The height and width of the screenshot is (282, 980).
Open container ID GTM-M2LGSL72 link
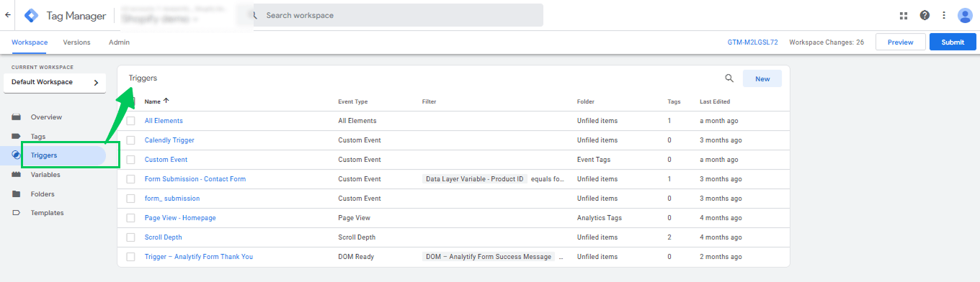click(752, 42)
